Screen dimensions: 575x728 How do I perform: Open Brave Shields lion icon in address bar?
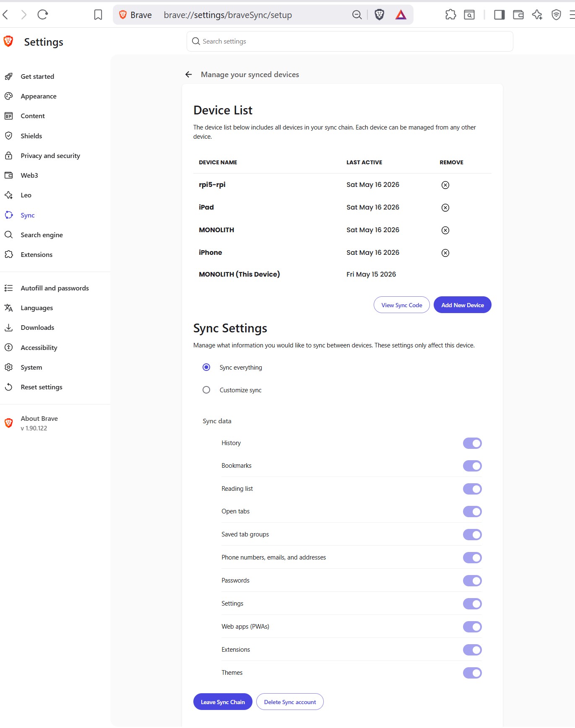click(379, 15)
